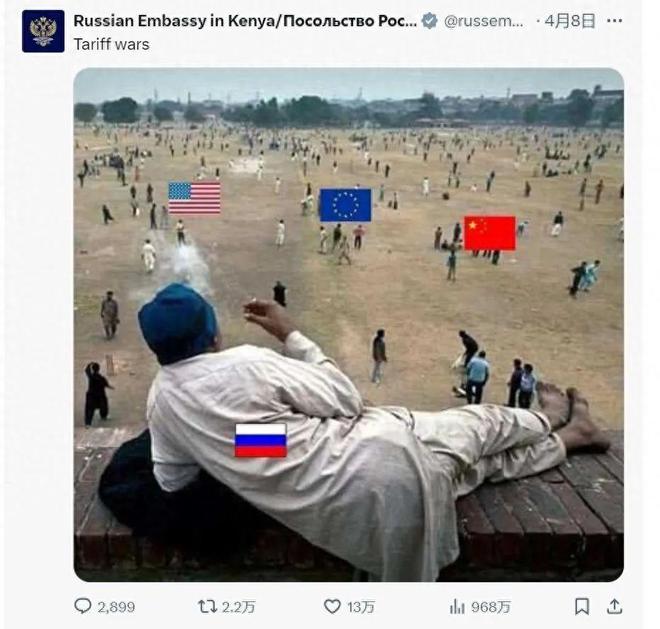Click the Russian flag on man's back

coord(261,440)
